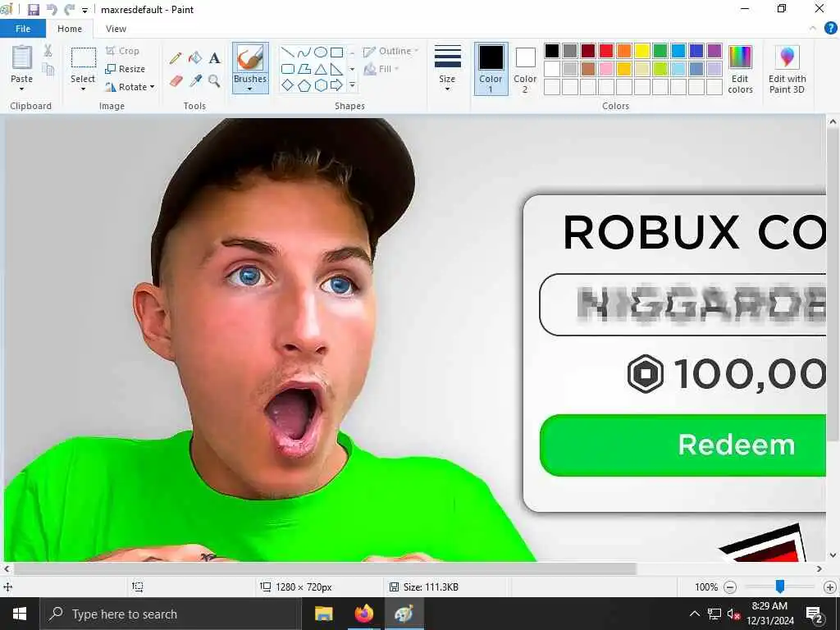This screenshot has width=840, height=630.
Task: Choose the Rounded rectangle shape
Action: coord(288,69)
